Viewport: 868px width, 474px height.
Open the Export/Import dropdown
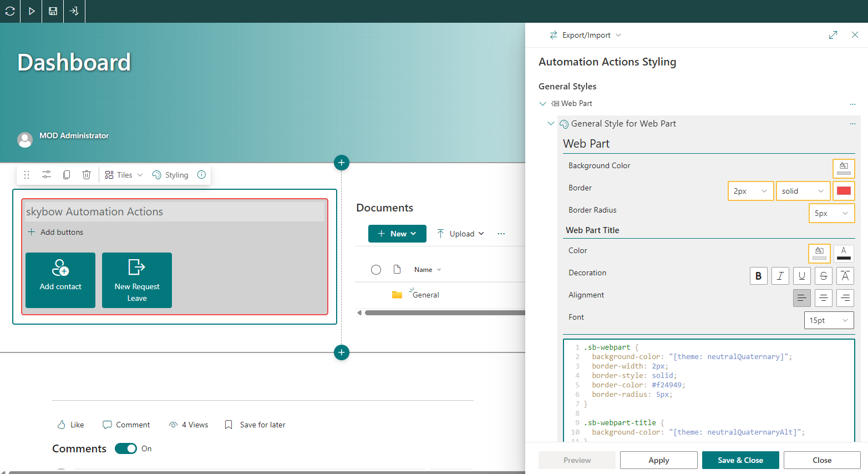[x=585, y=35]
